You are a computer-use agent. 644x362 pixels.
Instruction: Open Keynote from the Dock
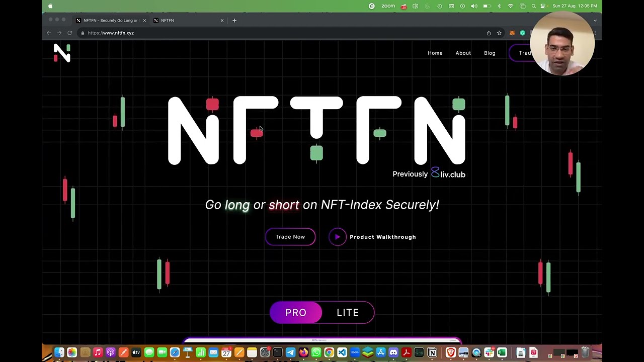188,352
